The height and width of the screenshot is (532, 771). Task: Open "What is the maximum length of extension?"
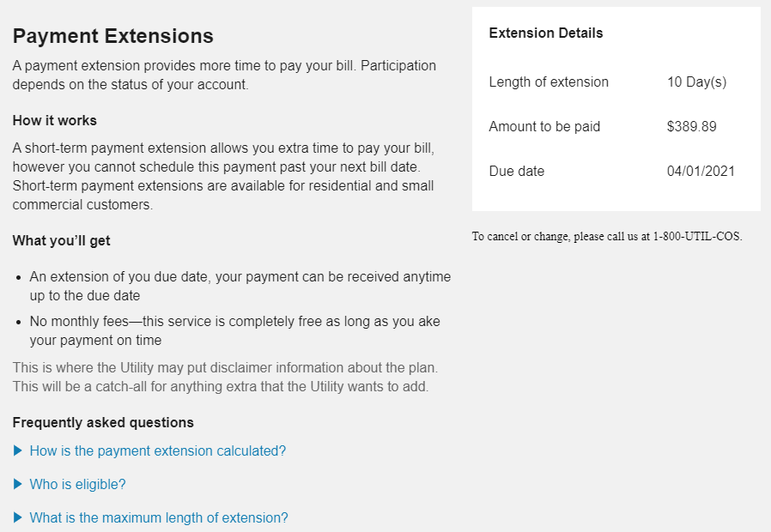click(x=159, y=517)
